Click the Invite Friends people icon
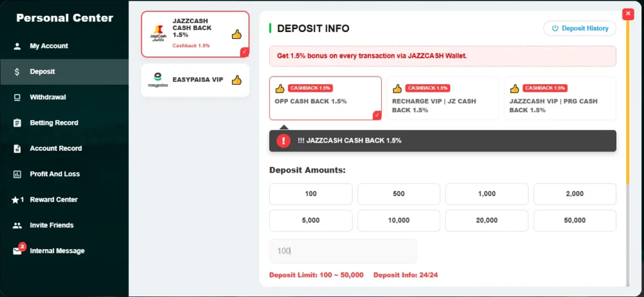The image size is (644, 297). click(17, 225)
